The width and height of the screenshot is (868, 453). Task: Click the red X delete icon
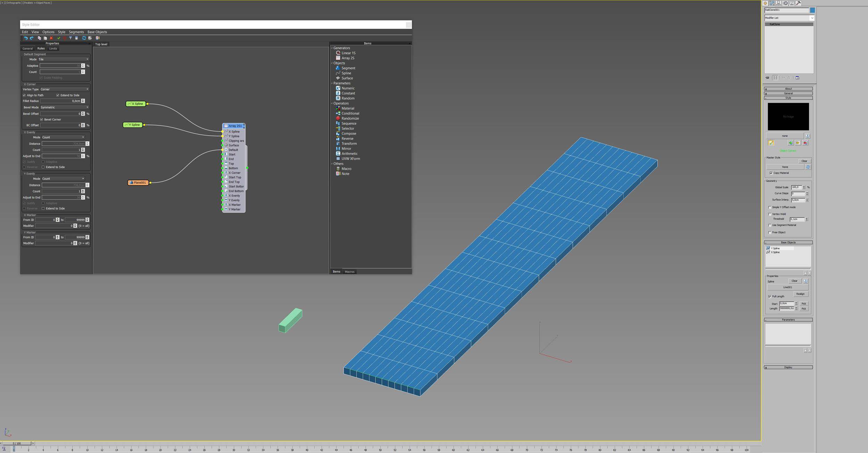point(51,38)
